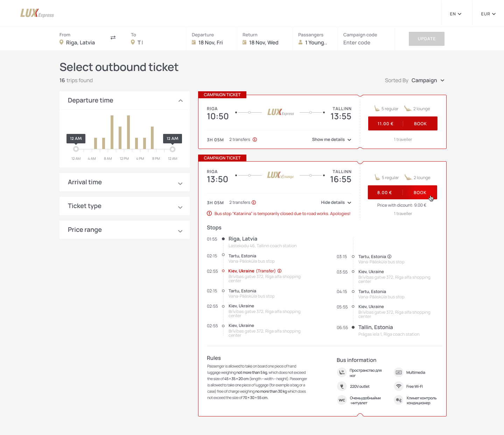Click left departure time slider handle
Screen dimensions: 504x435
pos(76,149)
